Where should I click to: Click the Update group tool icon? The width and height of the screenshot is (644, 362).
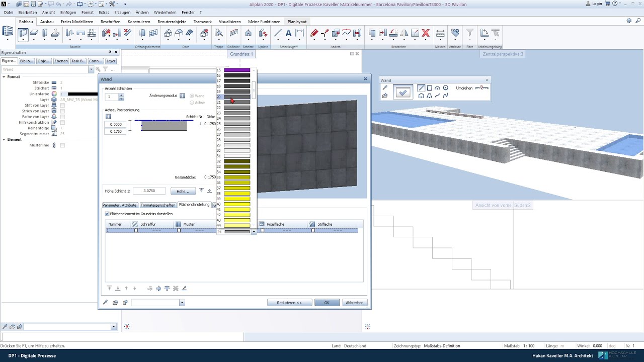point(263,33)
